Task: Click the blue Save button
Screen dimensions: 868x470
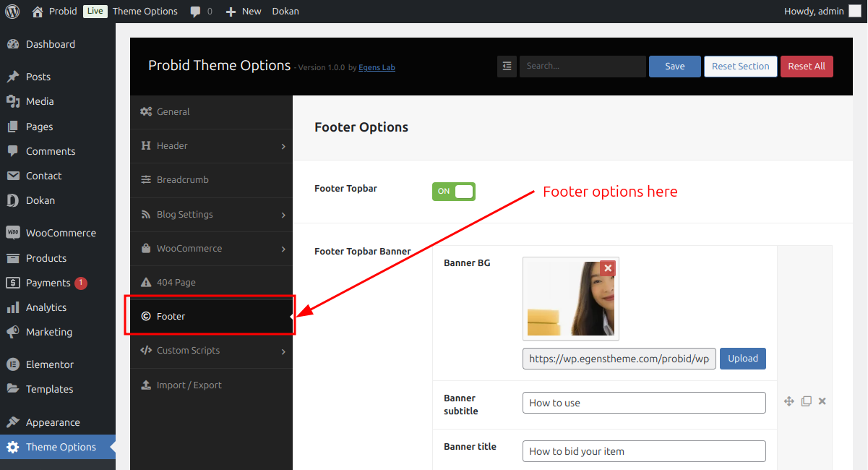Action: [x=675, y=67]
